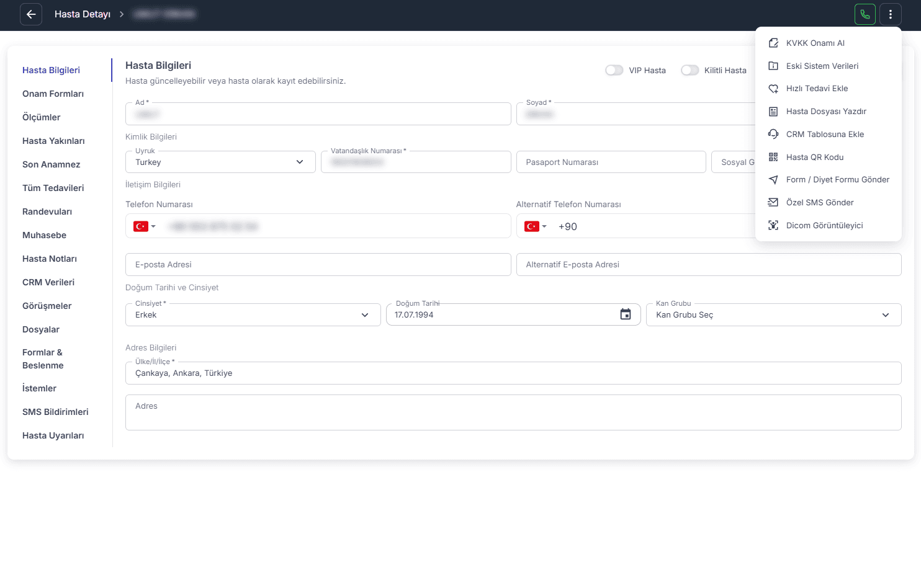Viewport: 921px width, 588px height.
Task: Click the Adres text area
Action: tap(513, 412)
